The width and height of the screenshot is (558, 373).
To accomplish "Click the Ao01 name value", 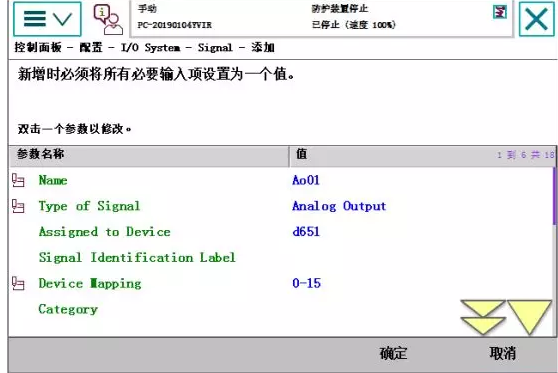I will pos(306,180).
